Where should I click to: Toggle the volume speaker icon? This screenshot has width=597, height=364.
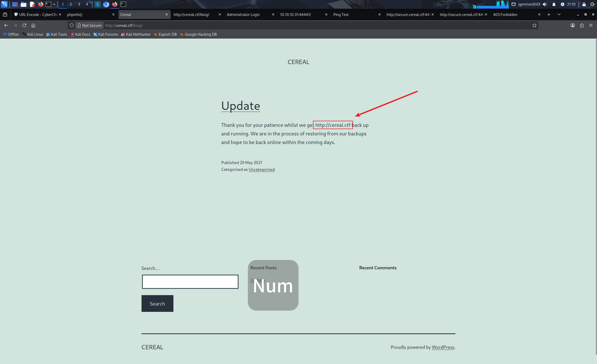pos(545,4)
